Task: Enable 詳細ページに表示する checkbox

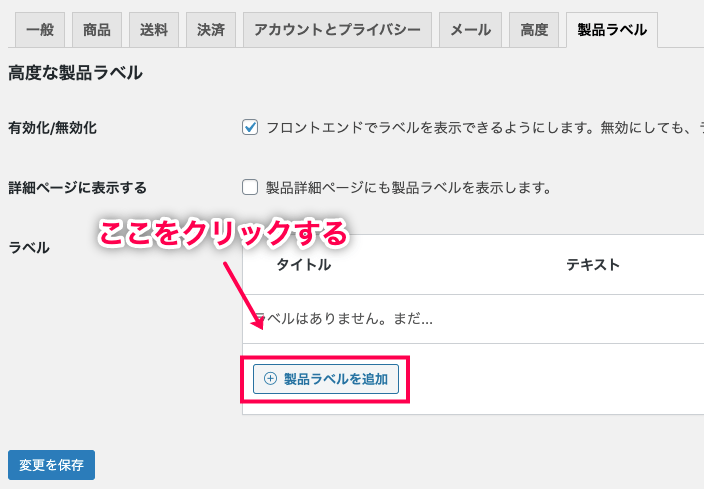Action: coord(250,187)
